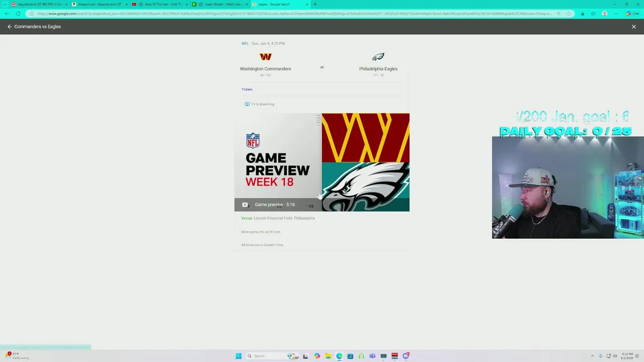Open the clock and date panel
The image size is (644, 362).
pyautogui.click(x=627, y=356)
